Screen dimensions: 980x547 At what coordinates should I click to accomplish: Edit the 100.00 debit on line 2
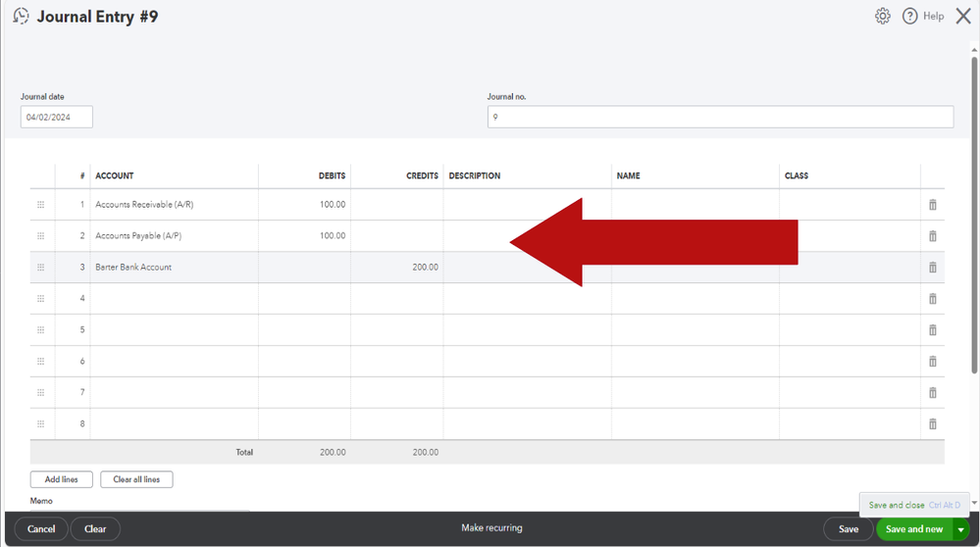pos(304,236)
